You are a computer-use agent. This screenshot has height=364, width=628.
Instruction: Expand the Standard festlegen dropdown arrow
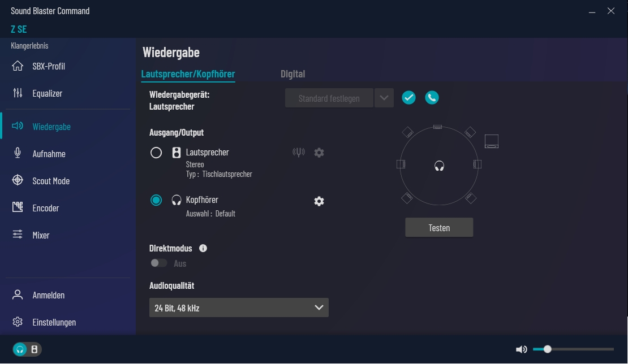384,98
